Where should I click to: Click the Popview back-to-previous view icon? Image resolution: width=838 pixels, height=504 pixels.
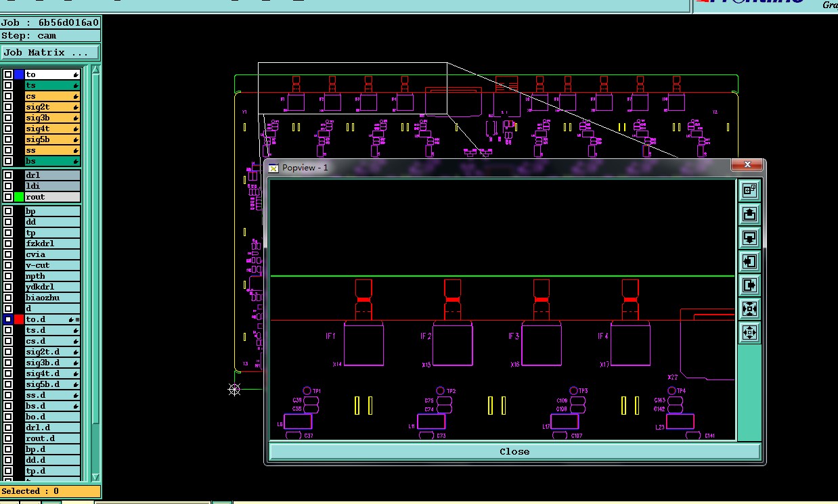tap(749, 191)
